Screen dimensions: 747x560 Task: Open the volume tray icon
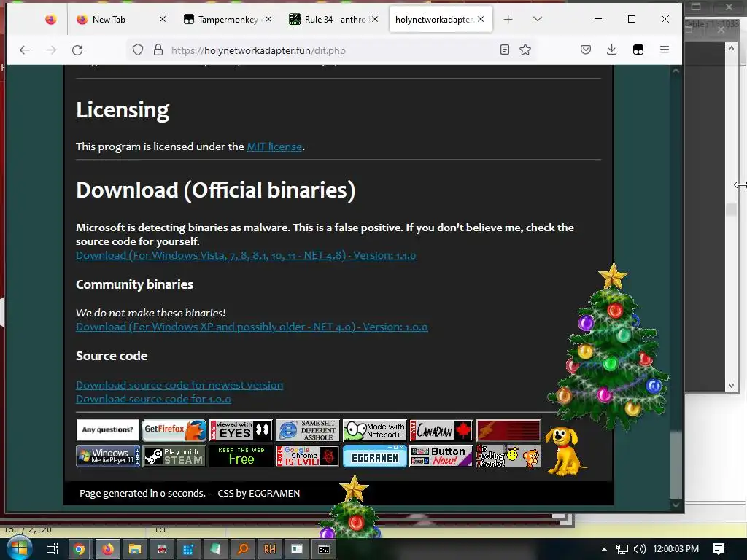tap(639, 549)
